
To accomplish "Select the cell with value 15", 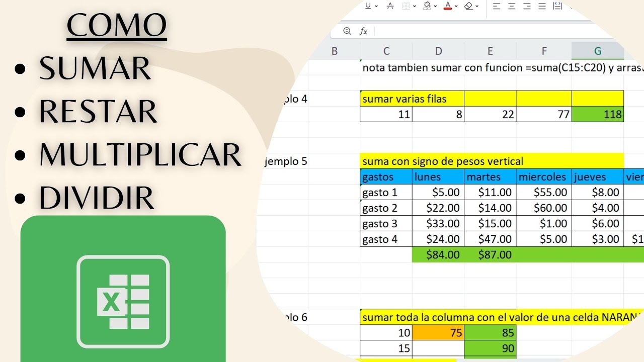I will pos(386,348).
